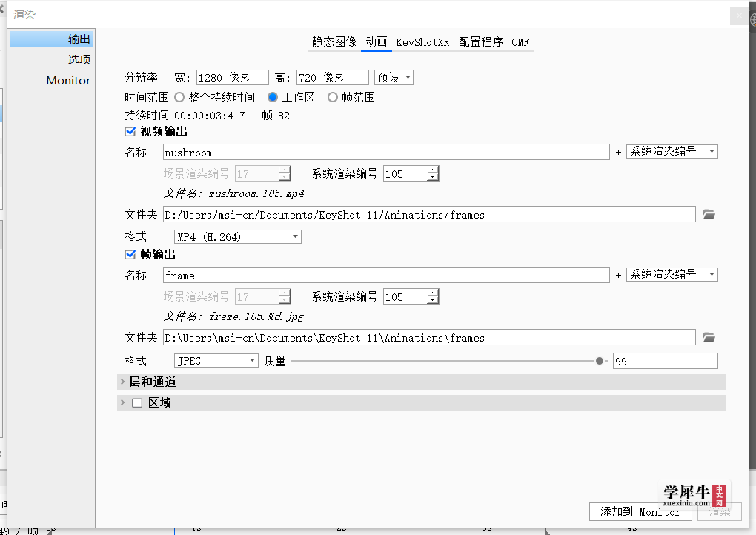Click duration text 00:00:03:417
The image size is (756, 535).
tap(210, 116)
